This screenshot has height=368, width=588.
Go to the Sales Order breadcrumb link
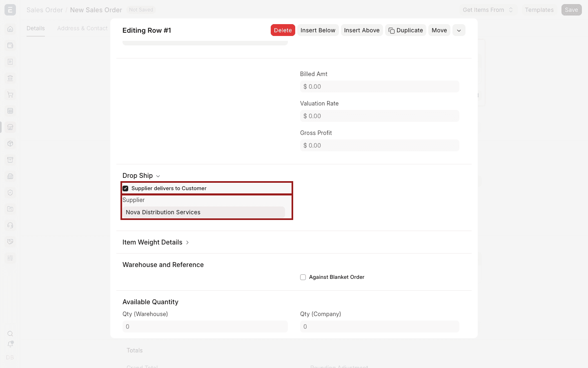[x=45, y=10]
